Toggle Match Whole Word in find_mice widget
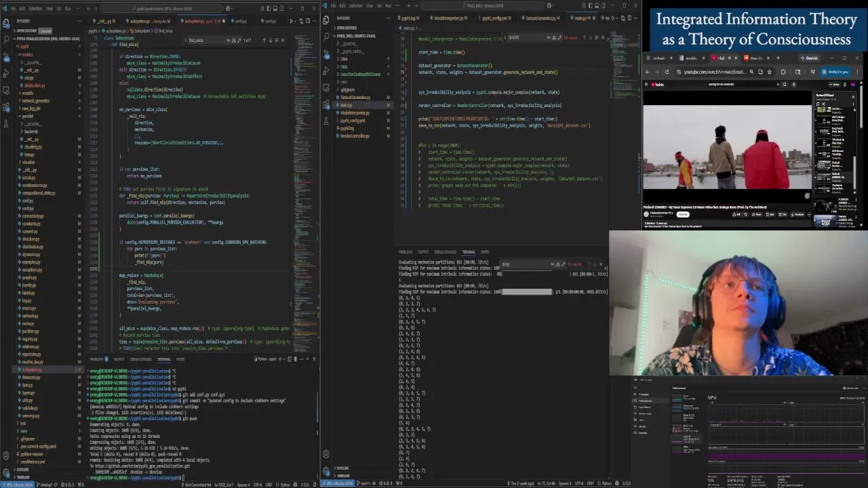868x488 pixels. coord(233,41)
